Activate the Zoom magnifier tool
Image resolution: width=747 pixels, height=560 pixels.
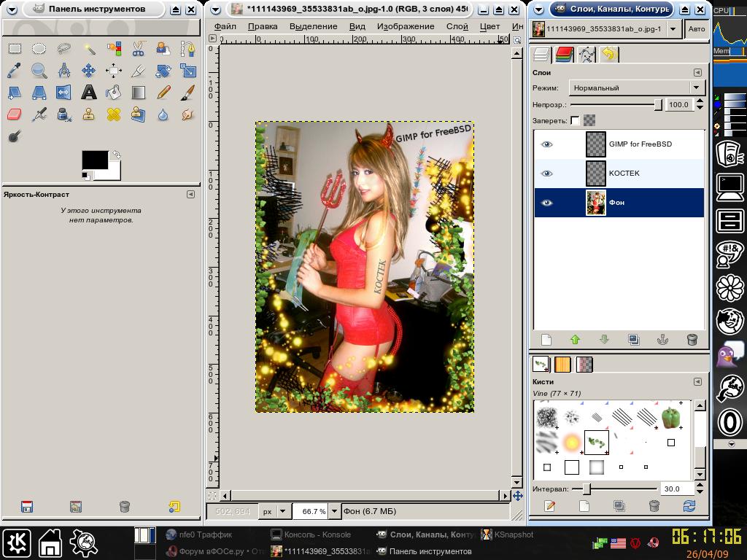coord(39,71)
